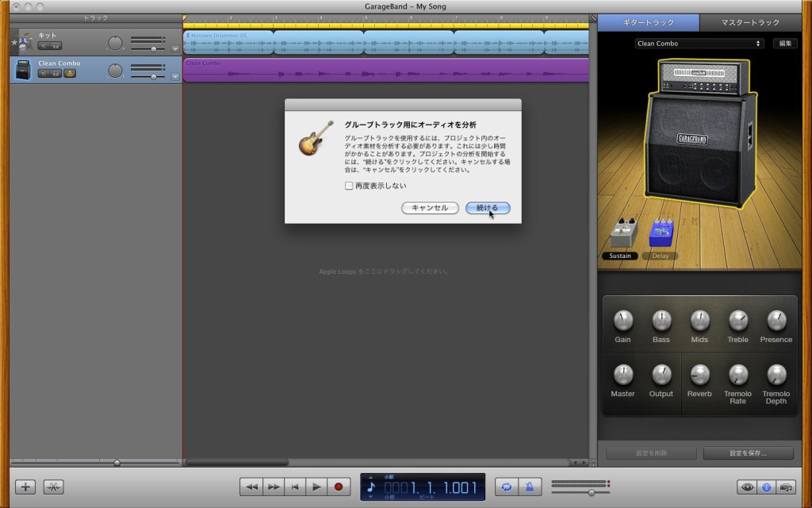Click the Delay pedal label

pyautogui.click(x=661, y=256)
